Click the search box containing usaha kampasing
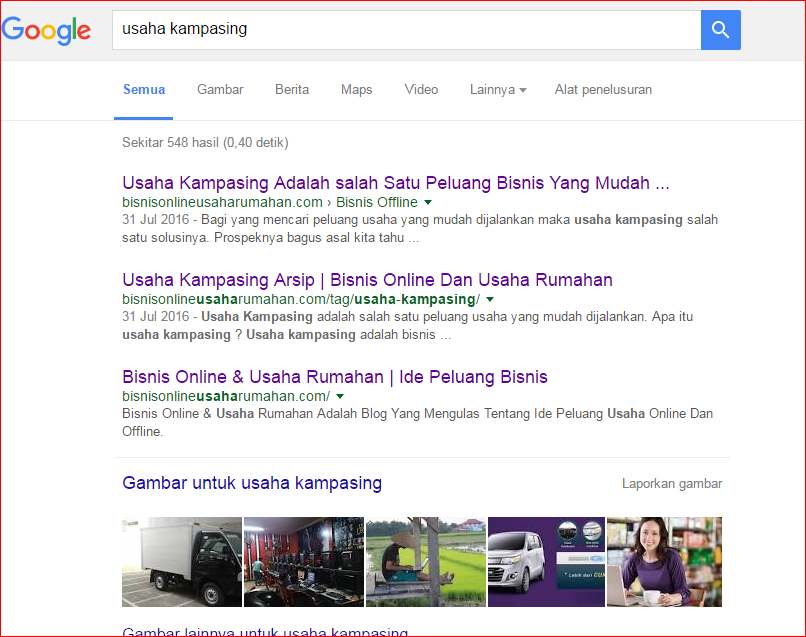Image resolution: width=806 pixels, height=637 pixels. [x=407, y=30]
